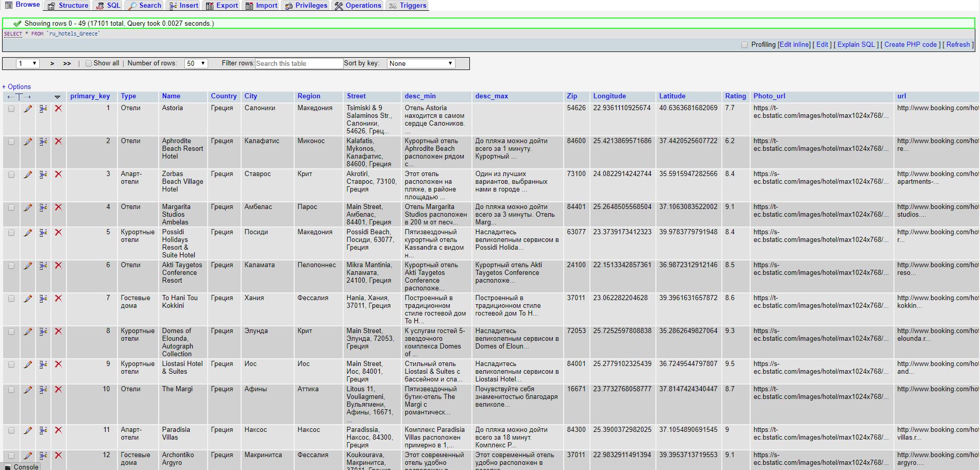Open the Structure tab
Screen dimensions: 980x470
pos(68,6)
